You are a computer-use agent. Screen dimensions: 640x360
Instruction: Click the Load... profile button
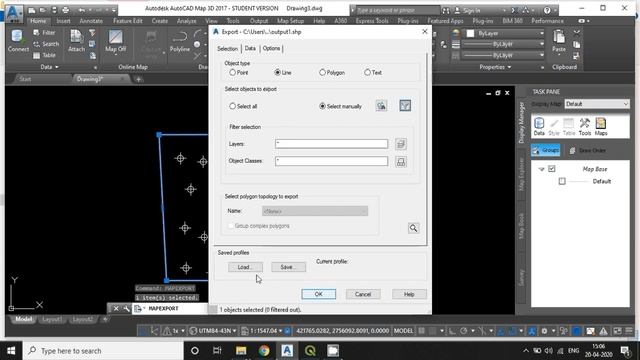point(245,267)
